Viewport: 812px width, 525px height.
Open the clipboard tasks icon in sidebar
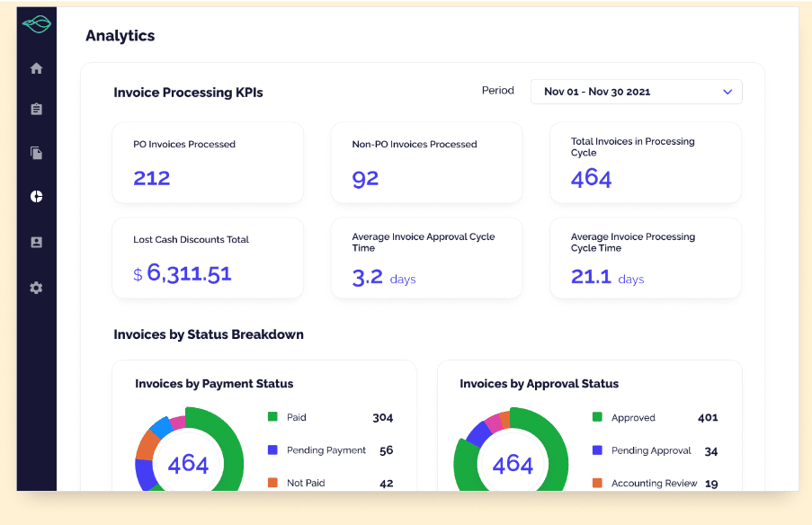[x=37, y=110]
